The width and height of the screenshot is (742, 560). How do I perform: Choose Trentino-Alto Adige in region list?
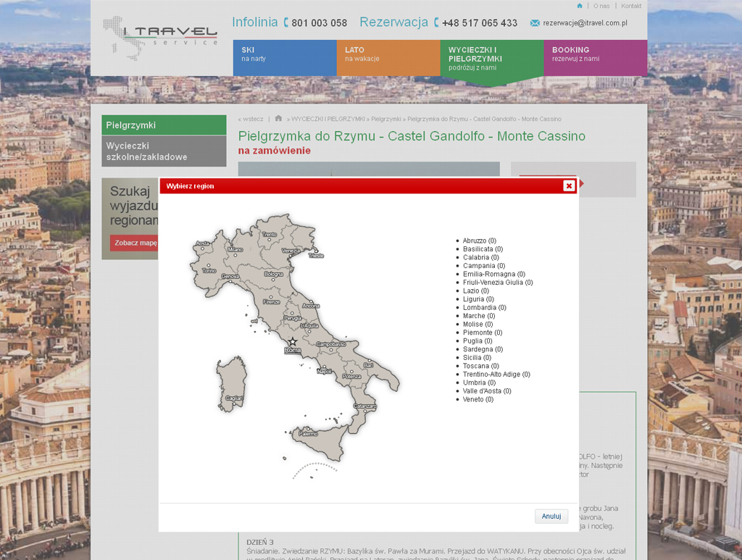click(x=493, y=375)
